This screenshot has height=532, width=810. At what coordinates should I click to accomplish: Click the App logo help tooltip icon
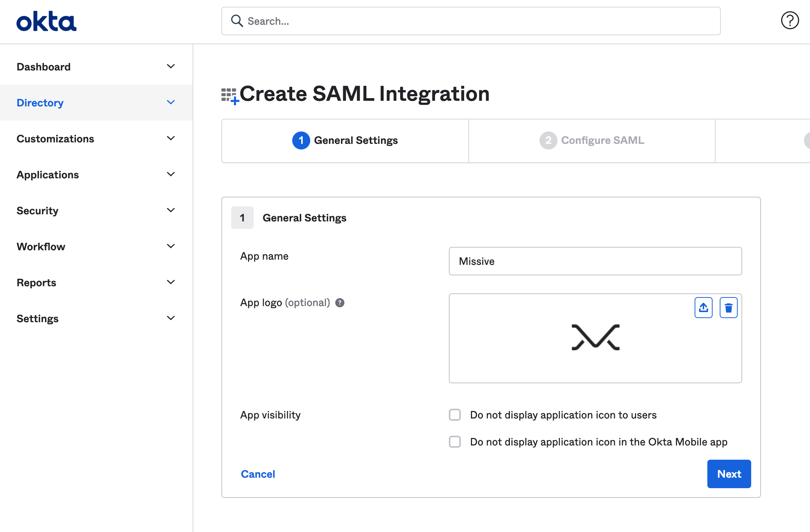(x=340, y=303)
